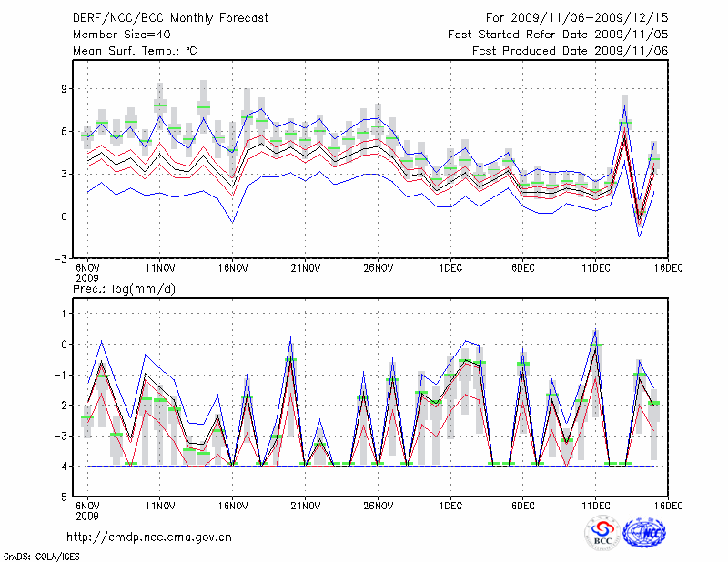Click the 9 value on temperature y-axis
Screen dimensions: 728x562
[x=66, y=89]
